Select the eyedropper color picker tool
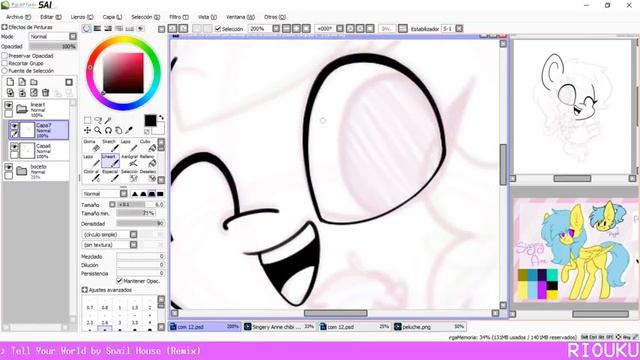This screenshot has width=640, height=360. tap(129, 130)
